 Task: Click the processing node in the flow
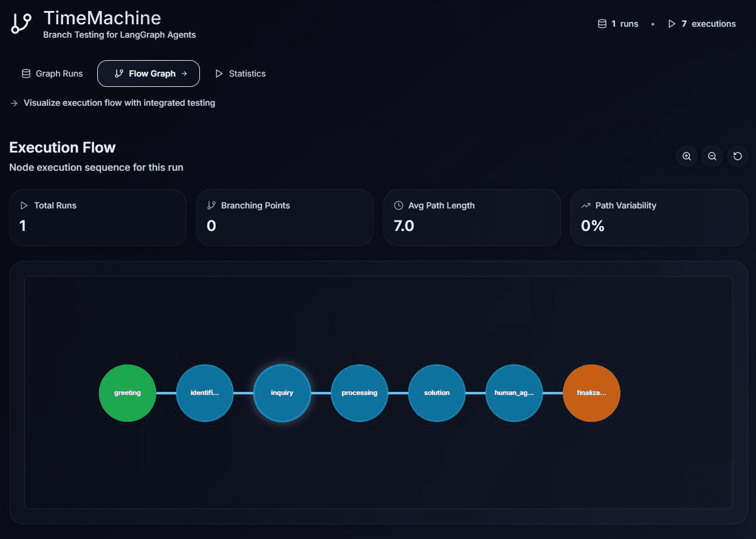[359, 393]
